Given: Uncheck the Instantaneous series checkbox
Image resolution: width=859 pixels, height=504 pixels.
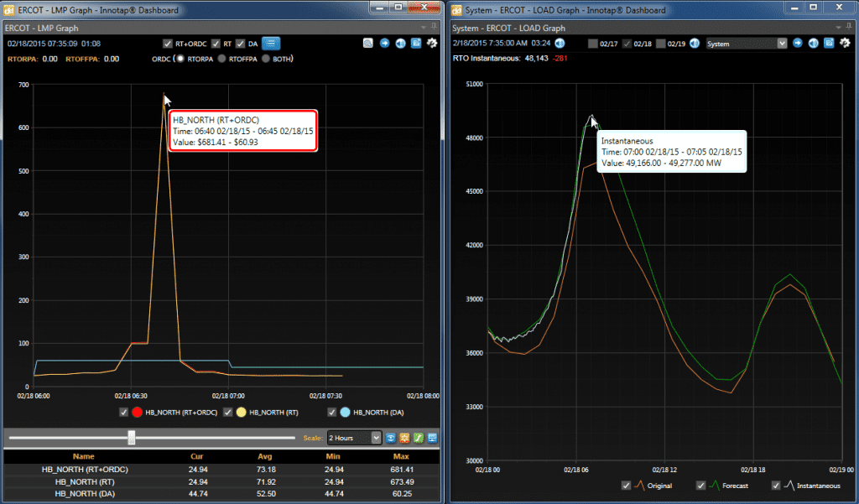Looking at the screenshot, I should (x=776, y=486).
